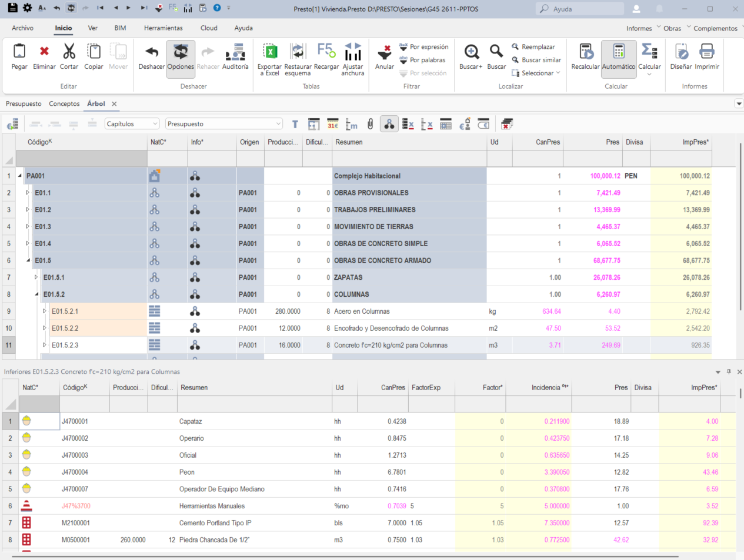
Task: Open the Presupuesto combo box
Action: [223, 124]
